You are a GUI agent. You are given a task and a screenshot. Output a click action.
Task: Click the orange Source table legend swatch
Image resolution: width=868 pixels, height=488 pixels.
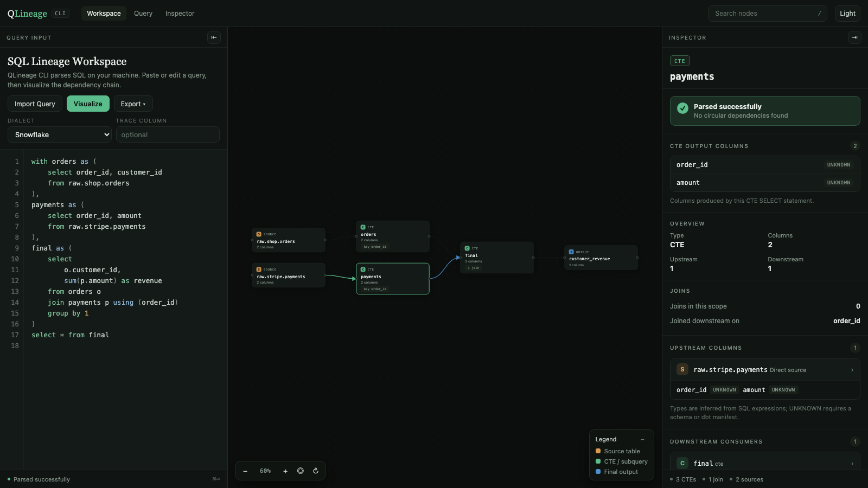click(598, 451)
